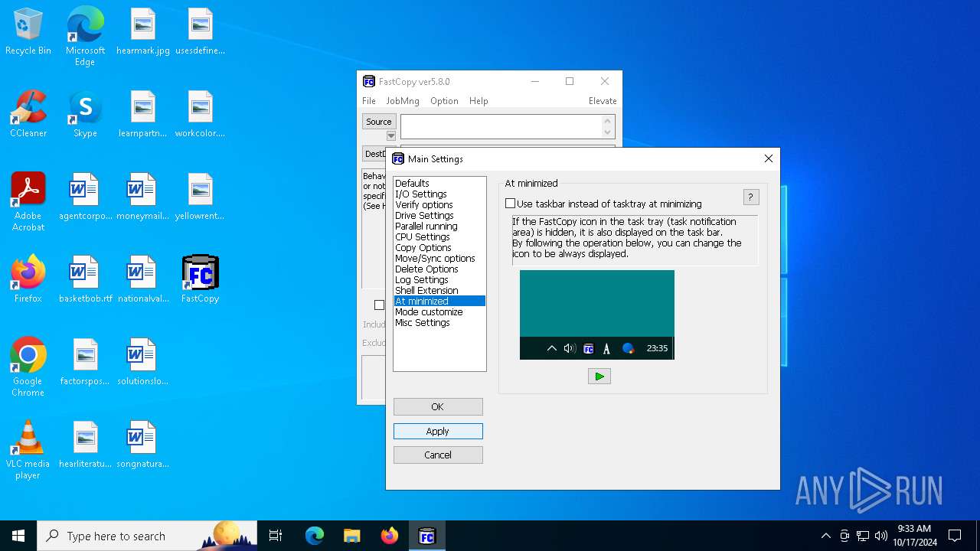Open Adobe Acrobat desktop shortcut

click(x=28, y=202)
